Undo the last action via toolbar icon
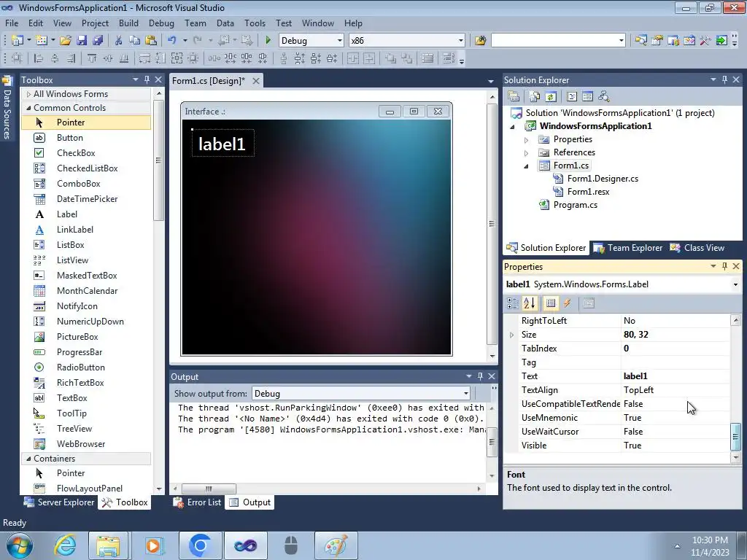 [172, 41]
